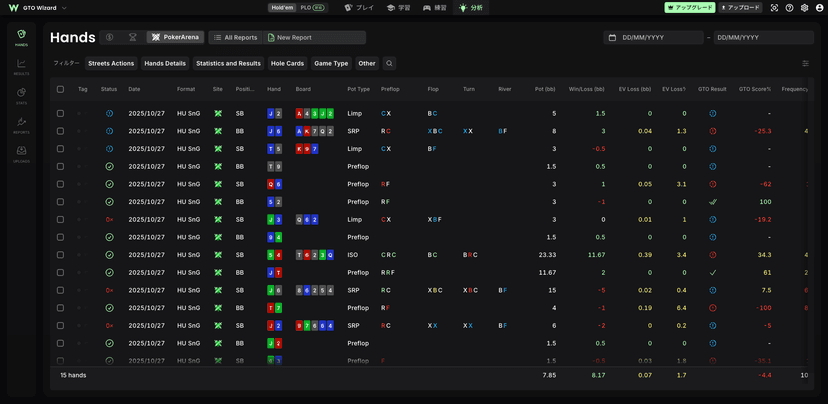Viewport: 828px width, 404px height.
Task: Open the 学習 (Study) tab
Action: tap(401, 8)
